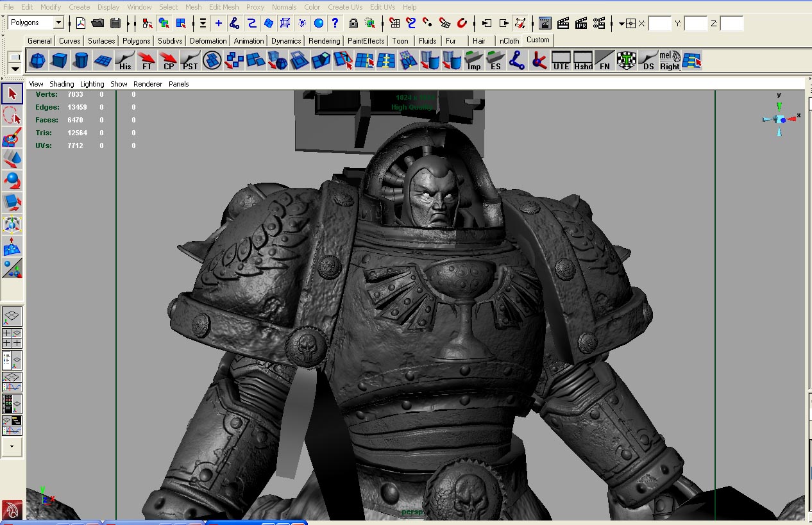
Task: Open the panel Lighting menu
Action: point(92,84)
